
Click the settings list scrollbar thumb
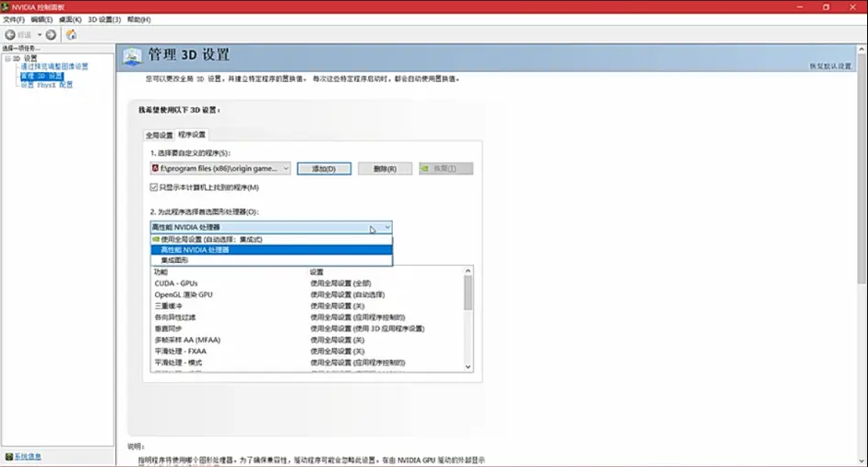[x=468, y=293]
